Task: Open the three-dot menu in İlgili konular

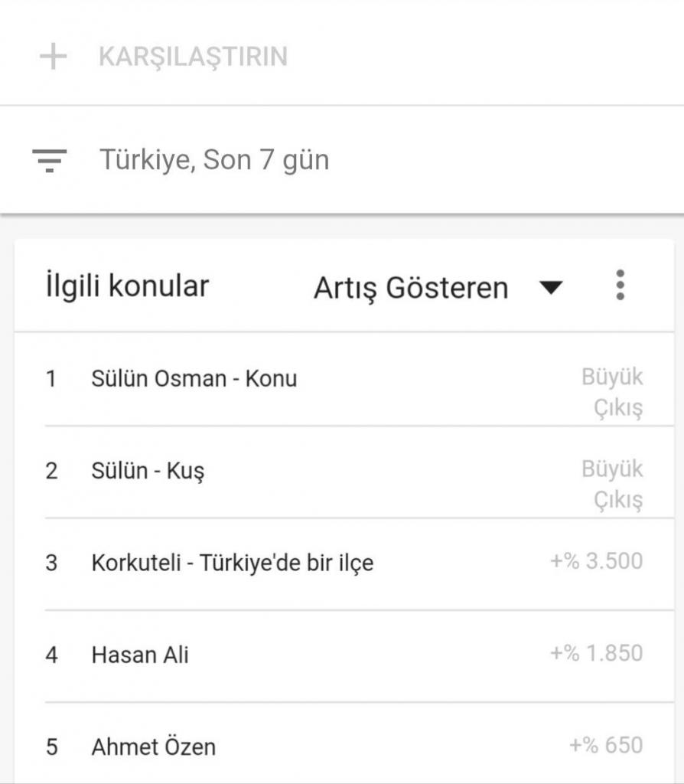Action: coord(620,286)
